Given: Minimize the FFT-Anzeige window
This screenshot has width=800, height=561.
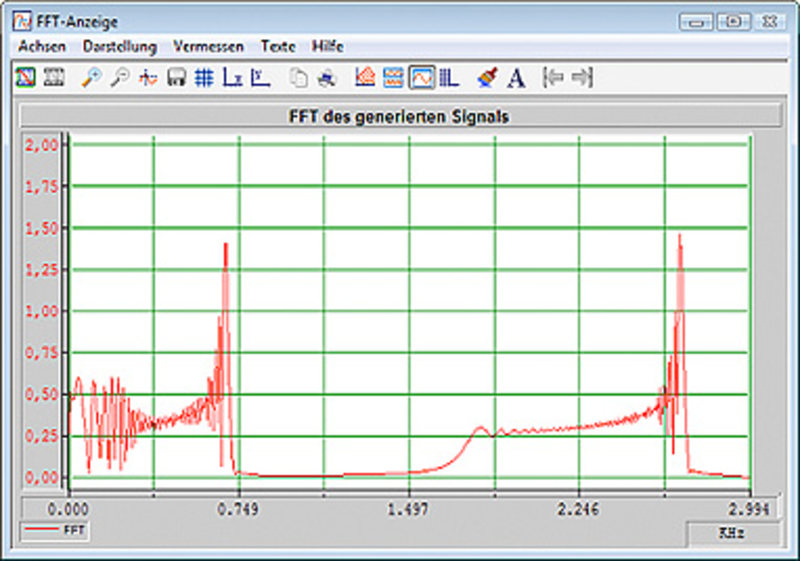Looking at the screenshot, I should 696,21.
